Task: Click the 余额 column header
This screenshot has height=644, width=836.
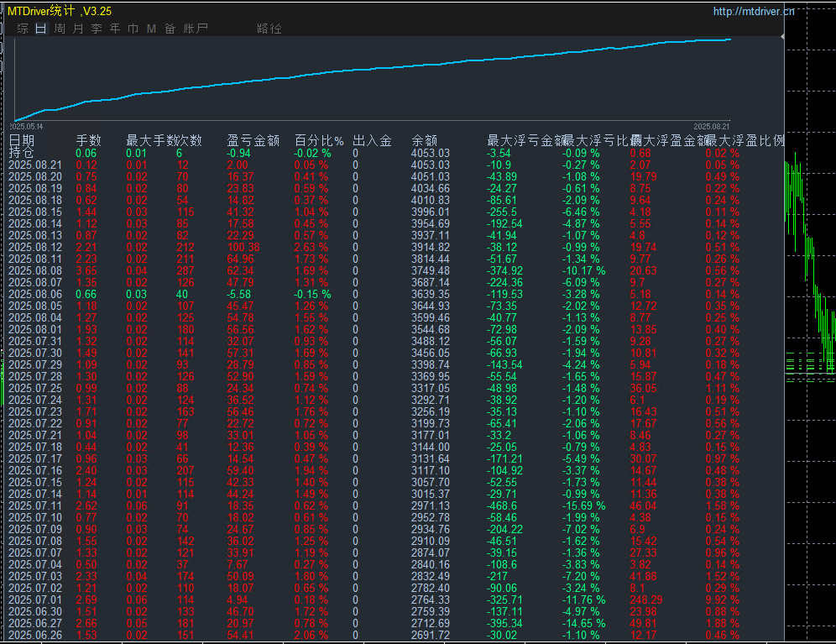Action: coord(425,140)
